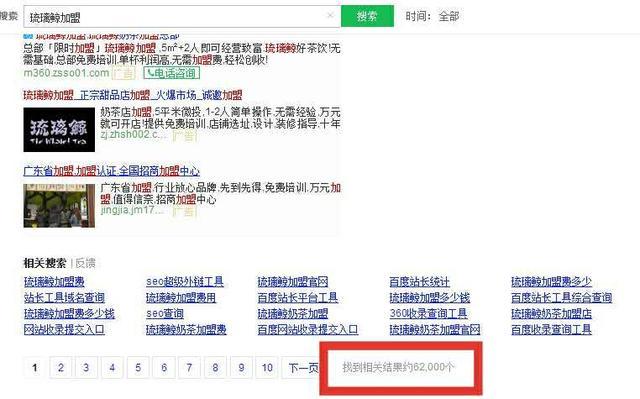Open the m360.zsso01.com ad link

(66, 73)
